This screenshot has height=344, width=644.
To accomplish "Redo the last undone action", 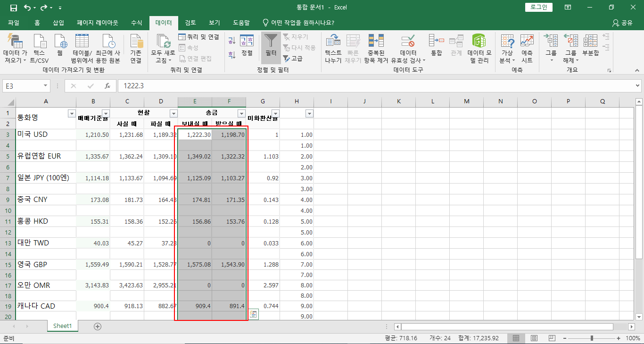I will [x=44, y=8].
